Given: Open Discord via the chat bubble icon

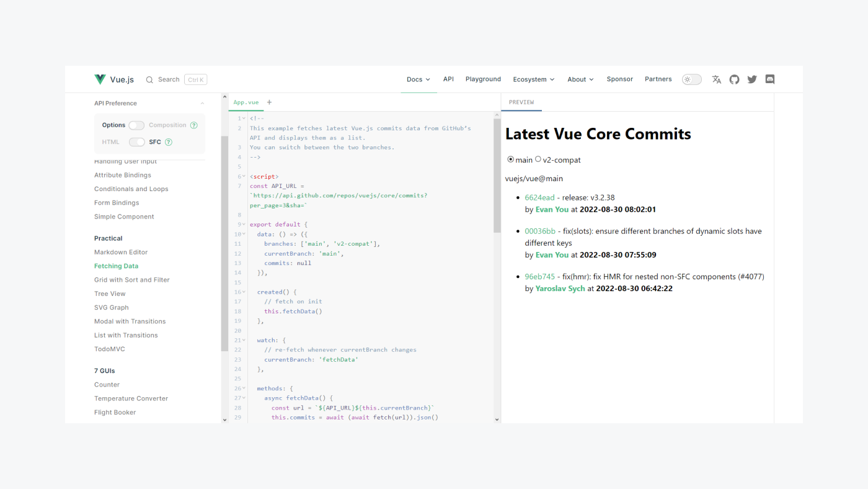Looking at the screenshot, I should coord(769,79).
